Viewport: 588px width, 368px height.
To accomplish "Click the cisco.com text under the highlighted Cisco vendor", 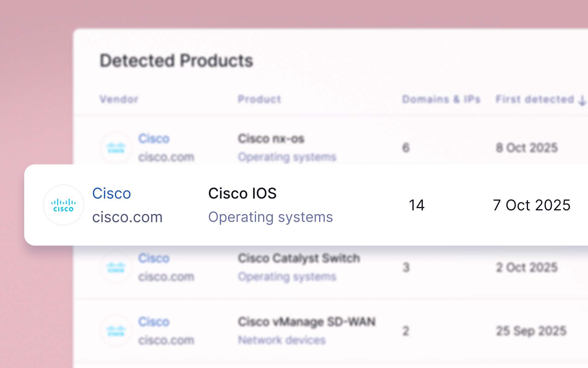I will tap(127, 217).
